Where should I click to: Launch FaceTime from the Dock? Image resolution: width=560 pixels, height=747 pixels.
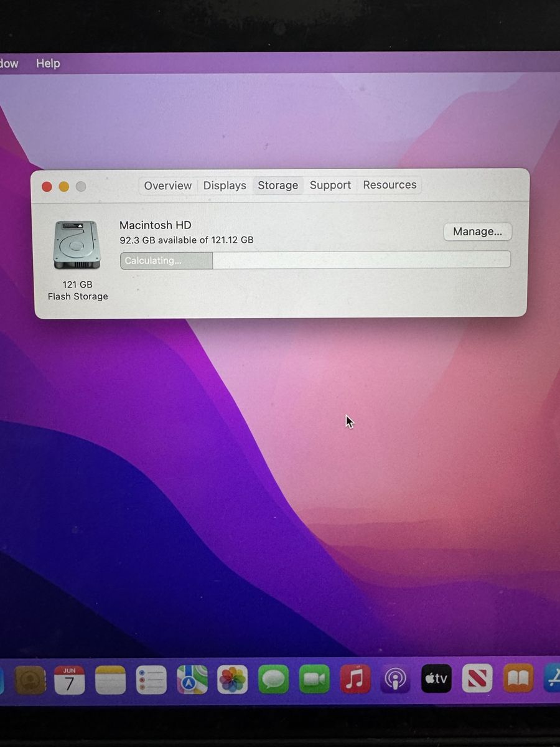pos(314,679)
